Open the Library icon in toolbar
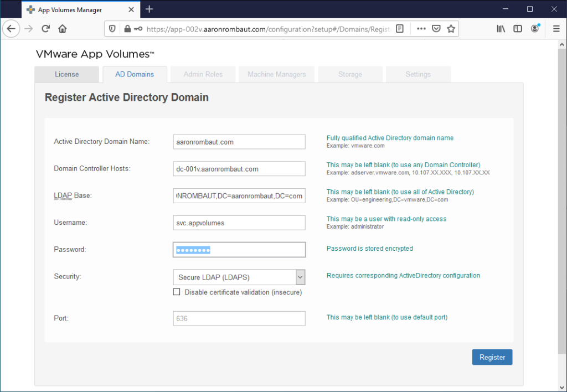The image size is (567, 392). point(501,29)
